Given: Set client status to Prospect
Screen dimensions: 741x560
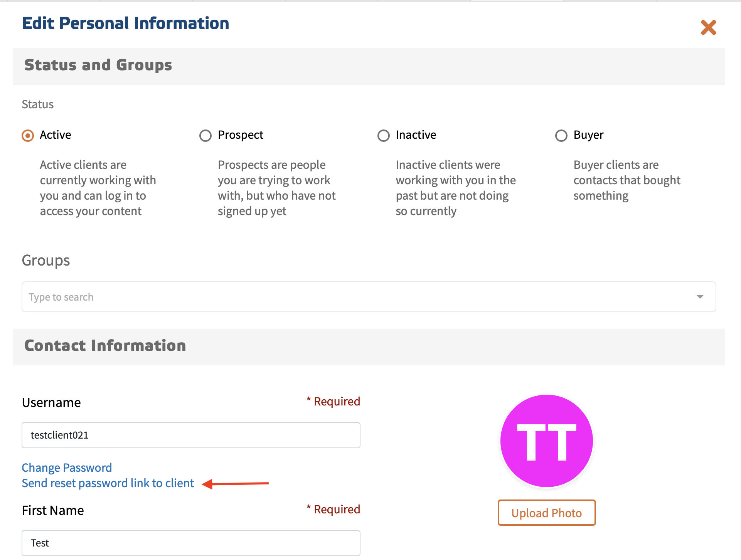Looking at the screenshot, I should coord(205,136).
